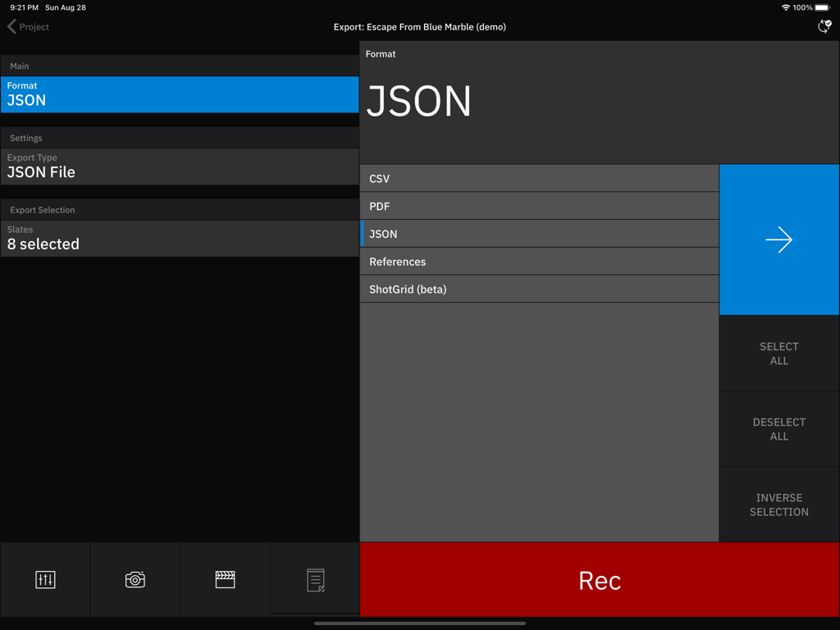This screenshot has height=630, width=840.
Task: Select the References format entry
Action: pyautogui.click(x=539, y=261)
